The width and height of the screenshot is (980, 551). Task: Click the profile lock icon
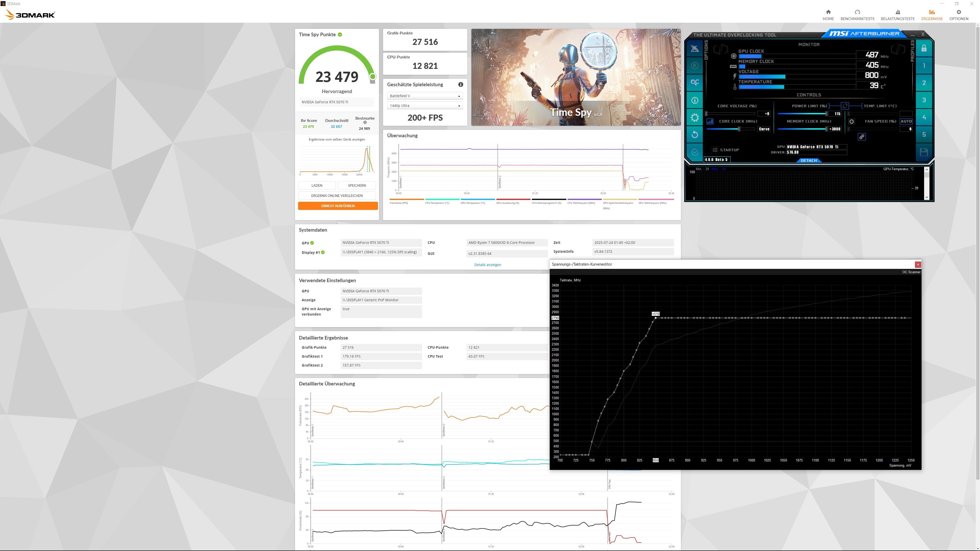pyautogui.click(x=924, y=48)
